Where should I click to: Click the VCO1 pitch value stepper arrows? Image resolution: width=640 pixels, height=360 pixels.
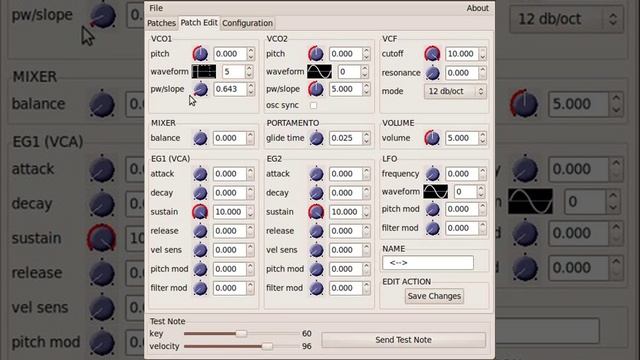point(251,54)
